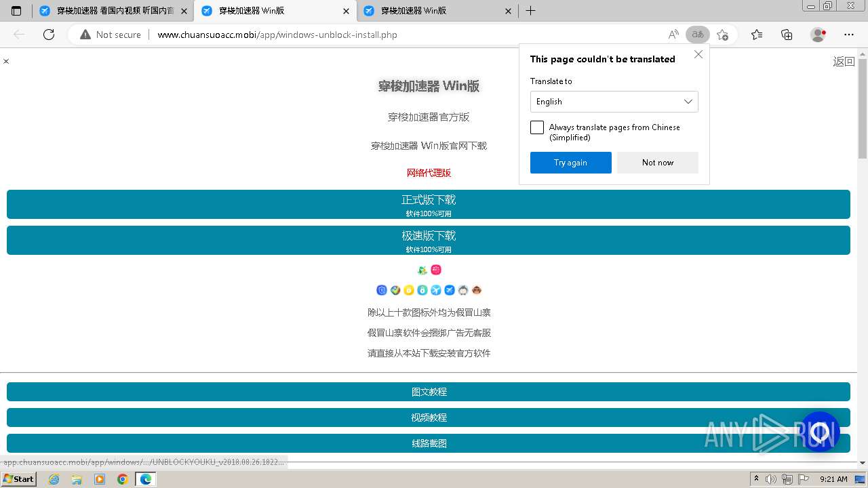Screen dimensions: 868x488
Task: Open Read aloud icon in address bar
Action: [673, 35]
